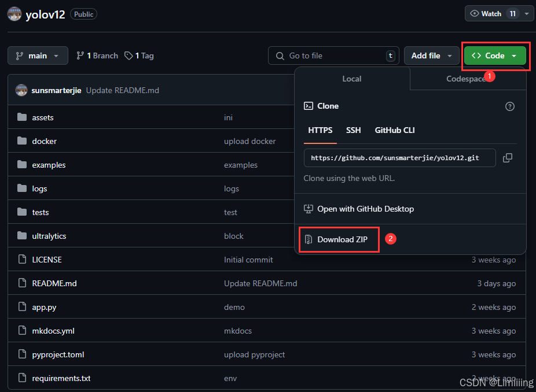This screenshot has height=392, width=536.
Task: Open the requirements.txt file
Action: pyautogui.click(x=61, y=378)
